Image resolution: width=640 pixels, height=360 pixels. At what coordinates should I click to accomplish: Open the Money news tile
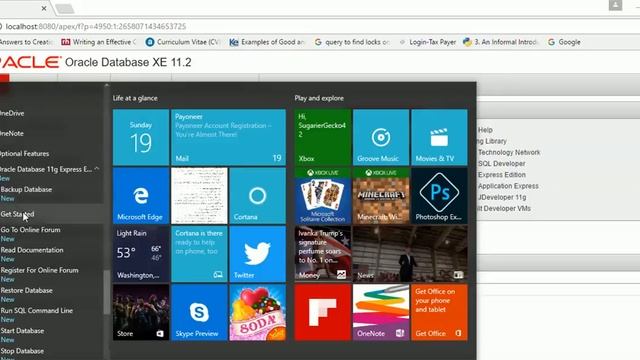[x=322, y=254]
